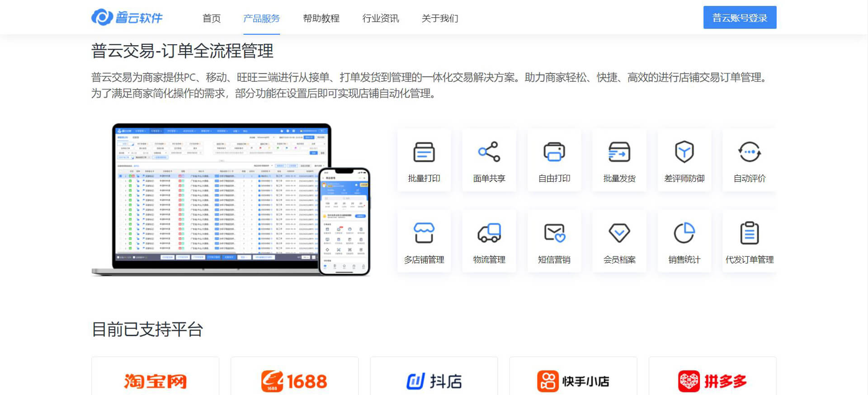Click the 批量打印 batch print icon
Viewport: 868px width, 395px height.
coord(424,152)
